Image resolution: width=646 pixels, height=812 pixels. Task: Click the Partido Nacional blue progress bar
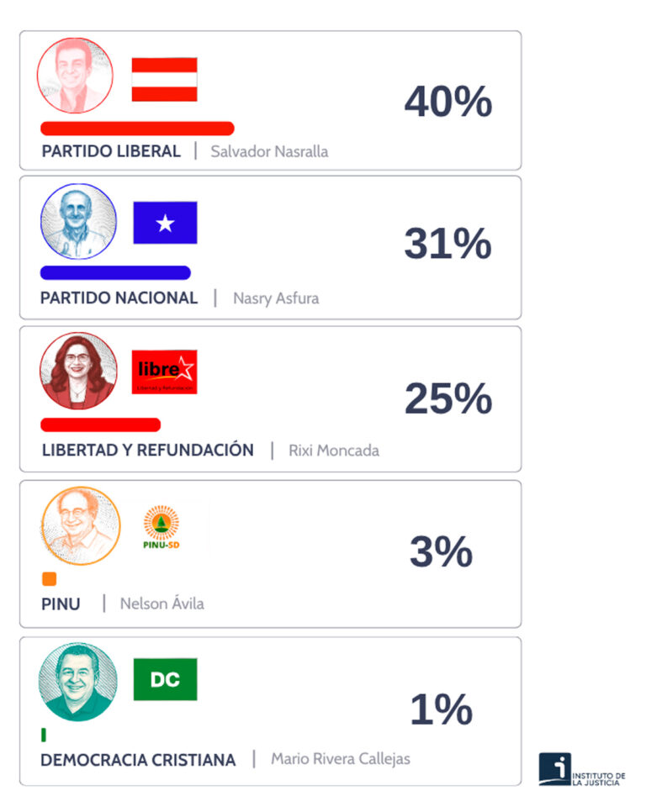coord(115,272)
